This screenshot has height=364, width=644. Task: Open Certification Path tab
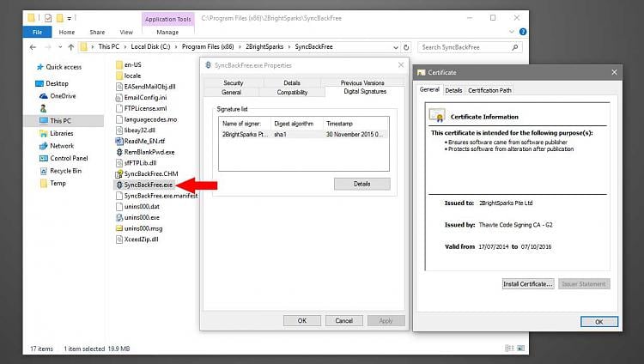[x=489, y=90]
